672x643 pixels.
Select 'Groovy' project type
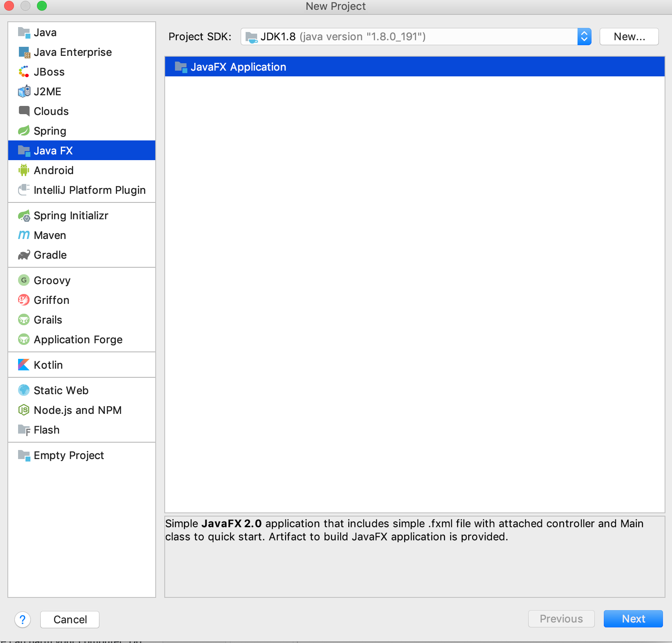(82, 280)
